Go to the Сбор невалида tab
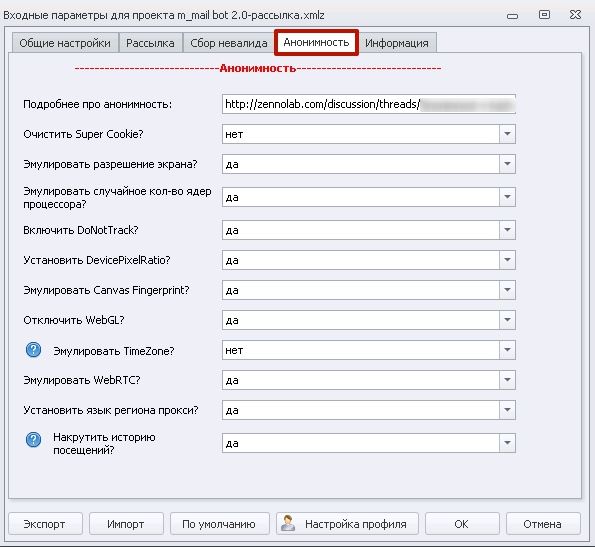 pos(228,43)
